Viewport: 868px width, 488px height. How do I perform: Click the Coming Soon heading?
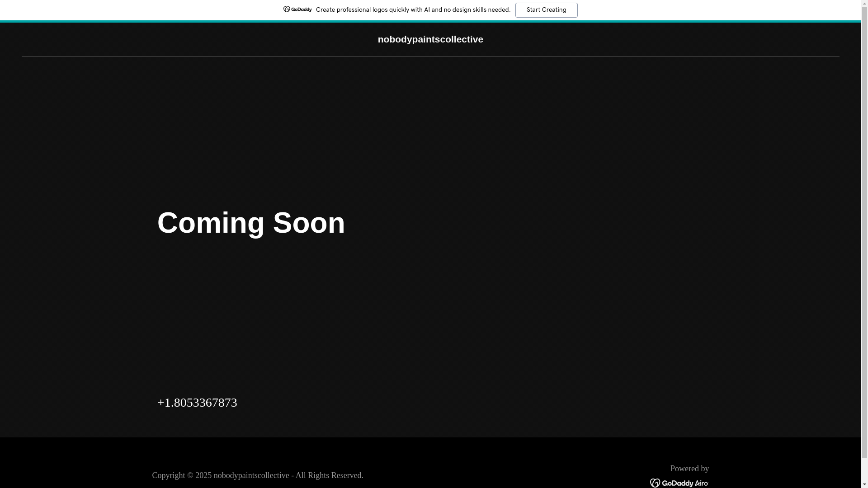251,223
